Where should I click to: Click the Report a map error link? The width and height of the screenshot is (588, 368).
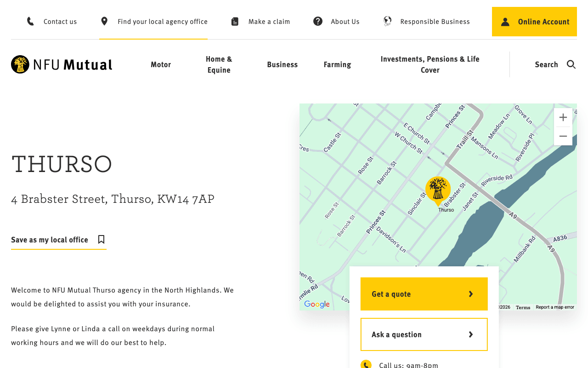pyautogui.click(x=555, y=307)
